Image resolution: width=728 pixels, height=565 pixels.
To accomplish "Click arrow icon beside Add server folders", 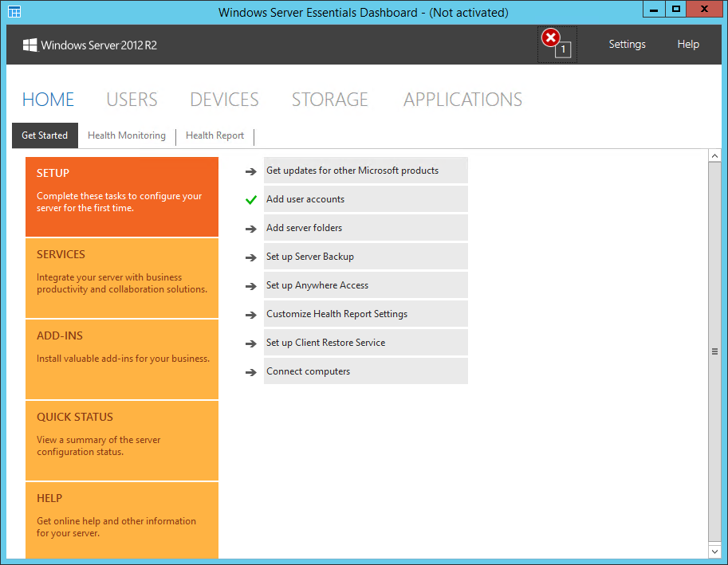I will pos(250,229).
